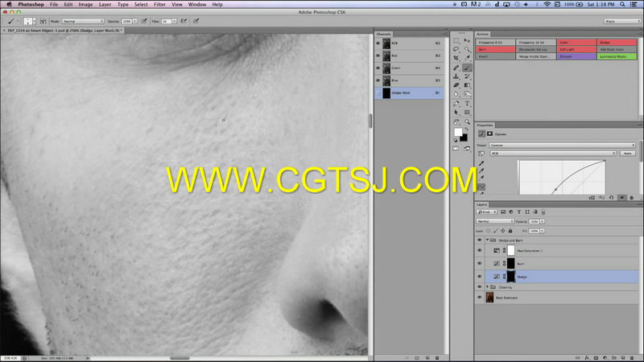Select the Eraser tool
Viewport: 644px width, 362px height.
pyautogui.click(x=456, y=85)
